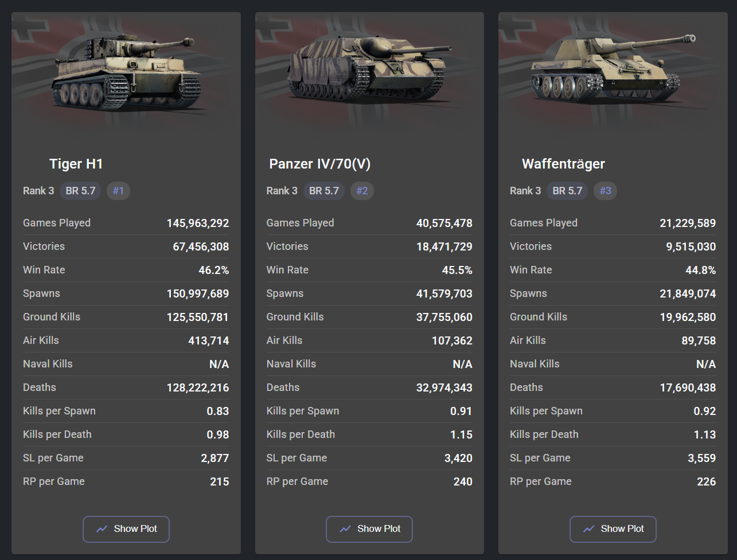Select the Tiger H1 tank image
Screen dimensions: 737x560
pos(126,73)
